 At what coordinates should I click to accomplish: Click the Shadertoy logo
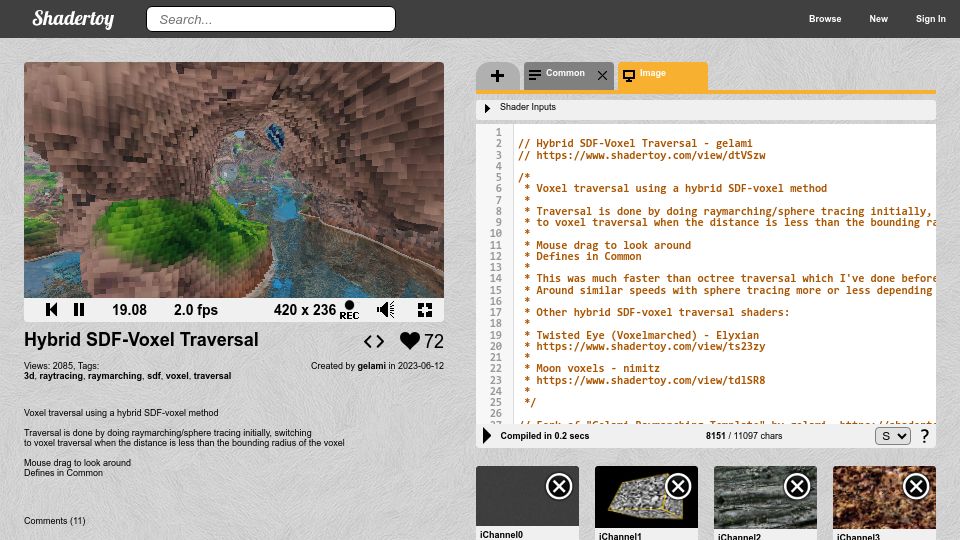tap(73, 19)
